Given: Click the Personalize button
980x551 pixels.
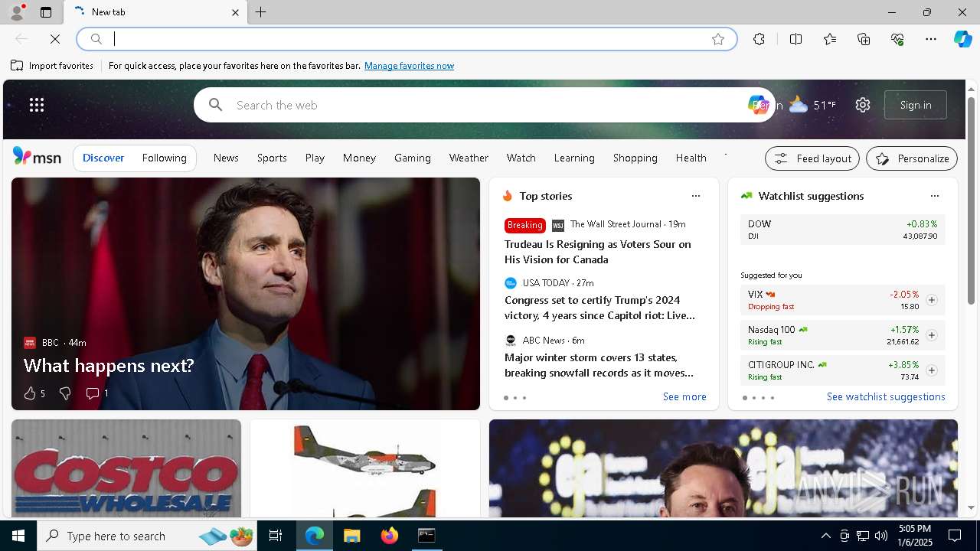Looking at the screenshot, I should 912,158.
